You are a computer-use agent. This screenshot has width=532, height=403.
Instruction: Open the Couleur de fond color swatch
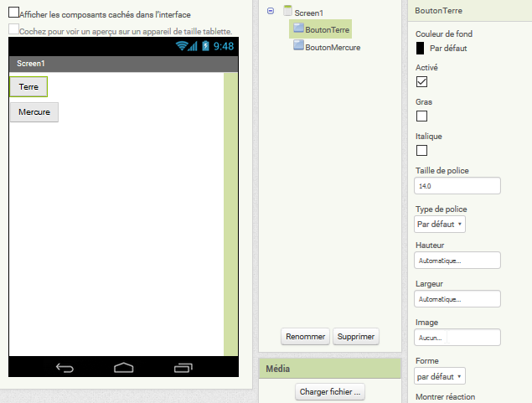(421, 49)
